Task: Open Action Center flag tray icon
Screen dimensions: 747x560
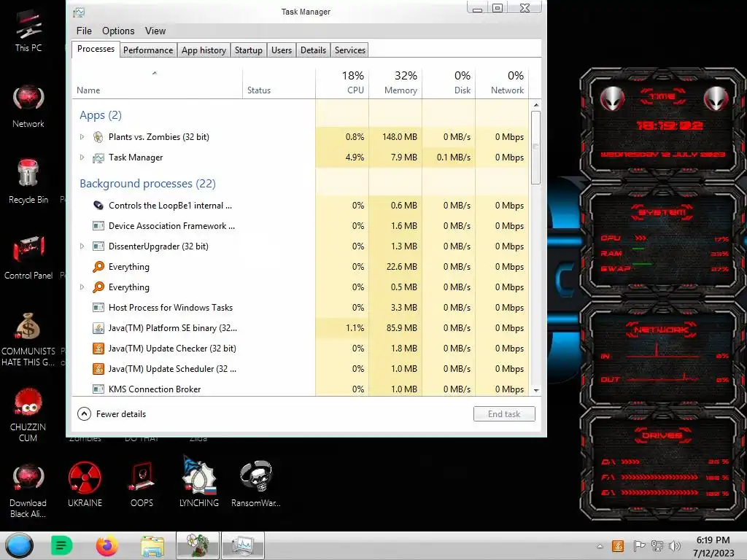Action: (639, 546)
